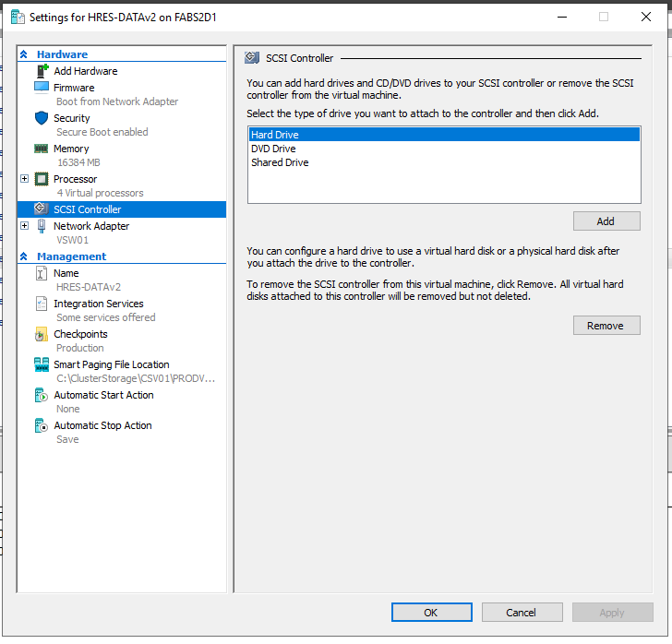Click the Add button
Viewport: 672px width, 644px height.
606,221
